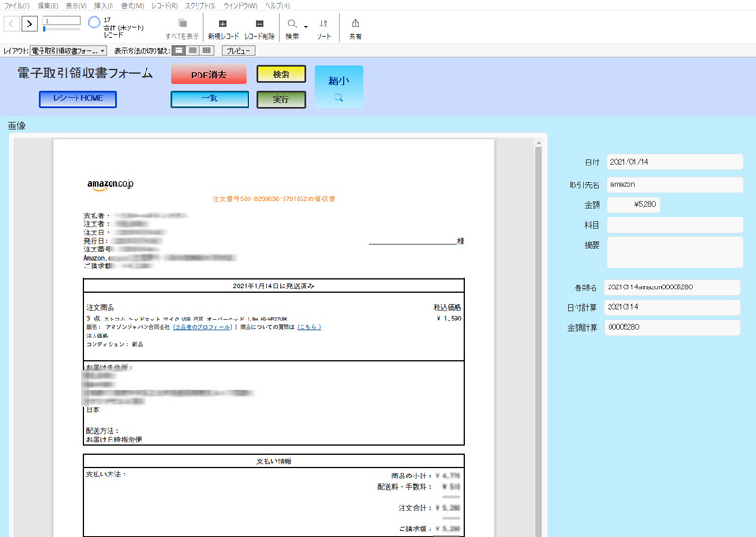The image size is (756, 537).
Task: Click the Delete Record (レコード削除) icon
Action: pos(260,24)
